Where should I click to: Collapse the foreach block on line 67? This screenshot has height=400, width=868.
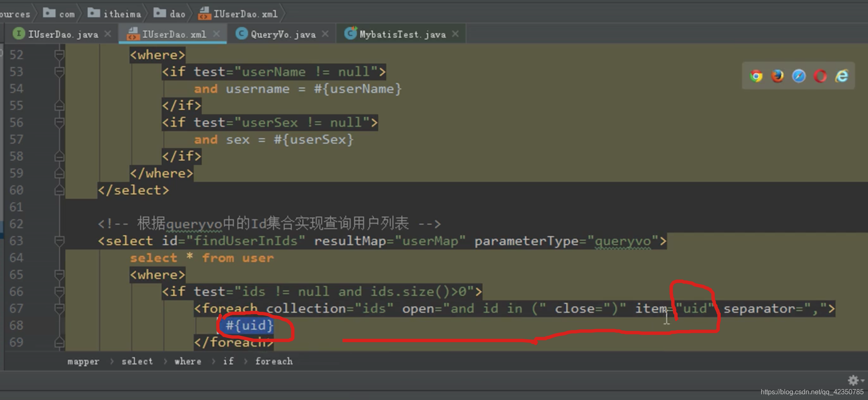(x=59, y=308)
